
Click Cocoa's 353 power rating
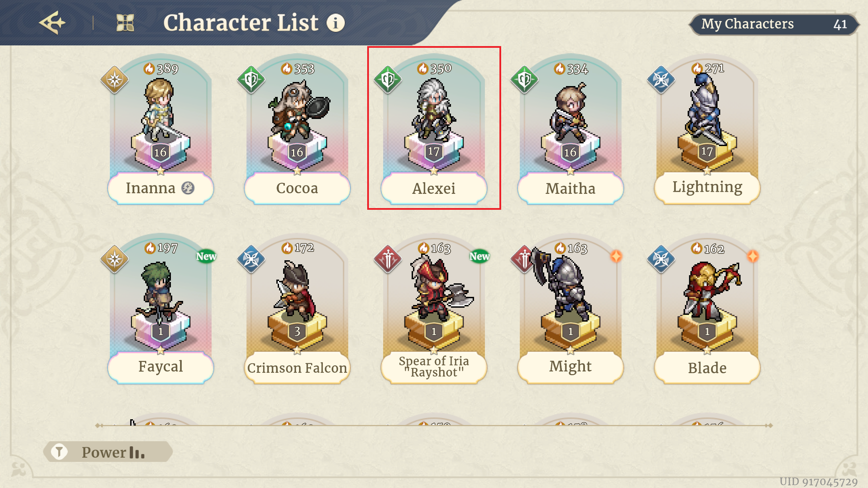[298, 69]
